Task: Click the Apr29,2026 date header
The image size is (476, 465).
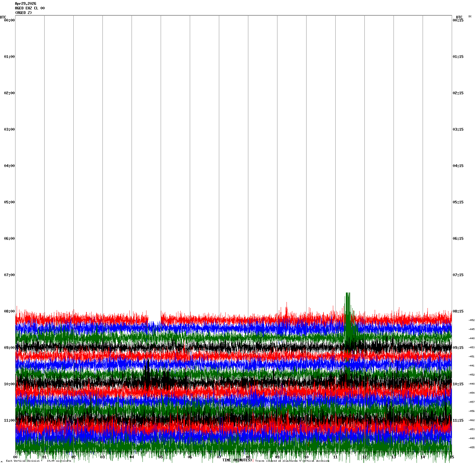Action: click(x=25, y=4)
